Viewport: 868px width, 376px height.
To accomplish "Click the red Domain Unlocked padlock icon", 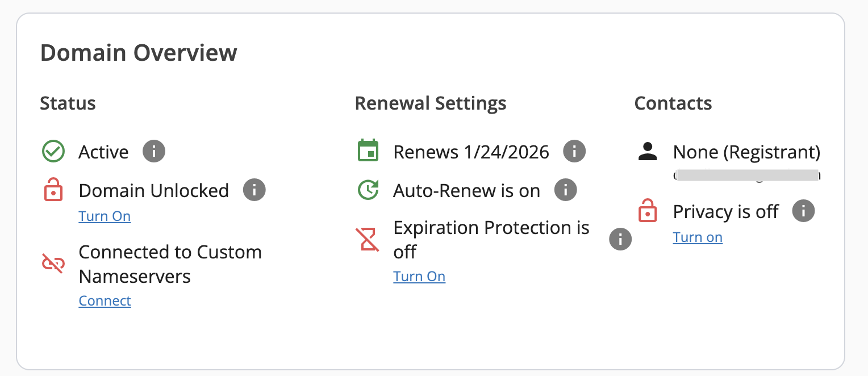I will click(x=53, y=190).
